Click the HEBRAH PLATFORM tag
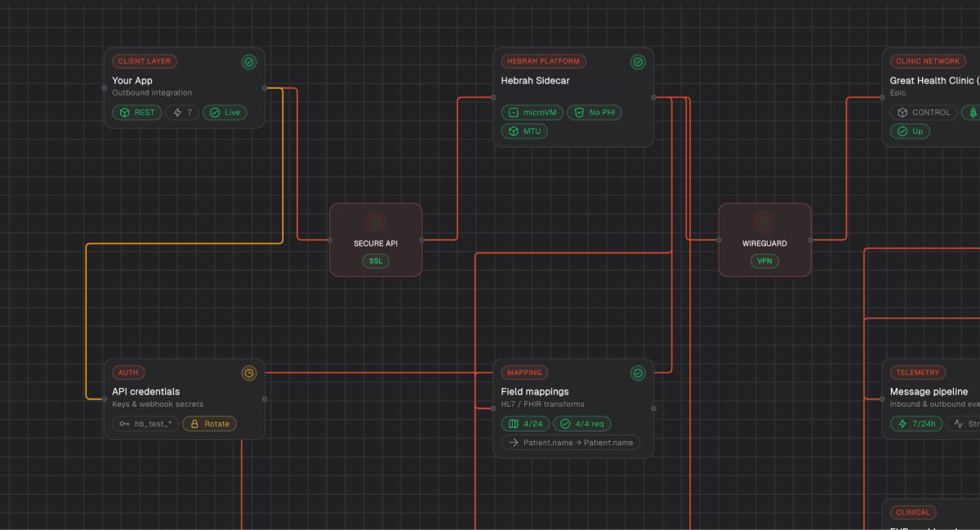Image resolution: width=980 pixels, height=530 pixels. click(x=543, y=61)
